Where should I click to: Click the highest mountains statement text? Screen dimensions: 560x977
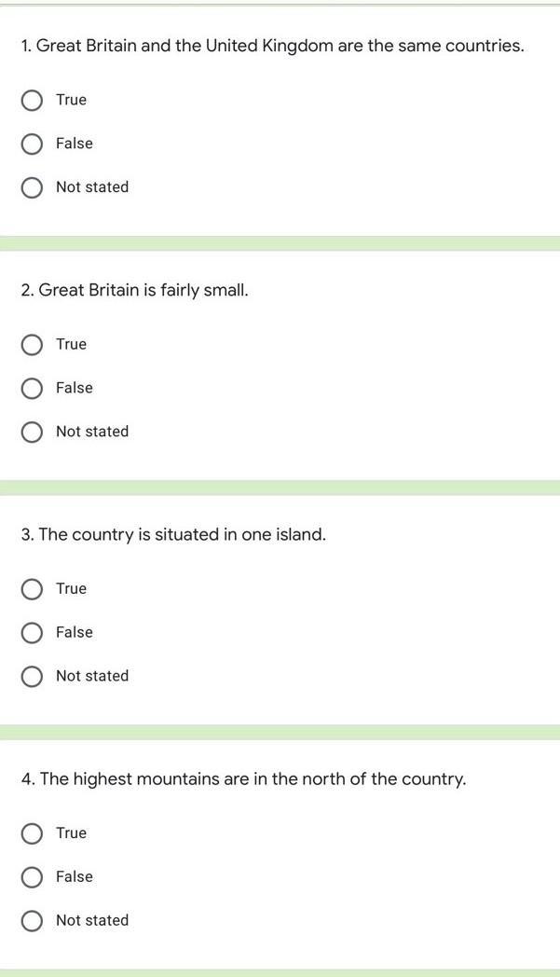tap(243, 778)
